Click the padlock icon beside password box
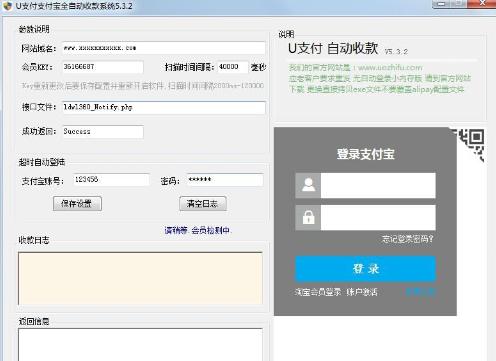This screenshot has height=361, width=496. (308, 217)
